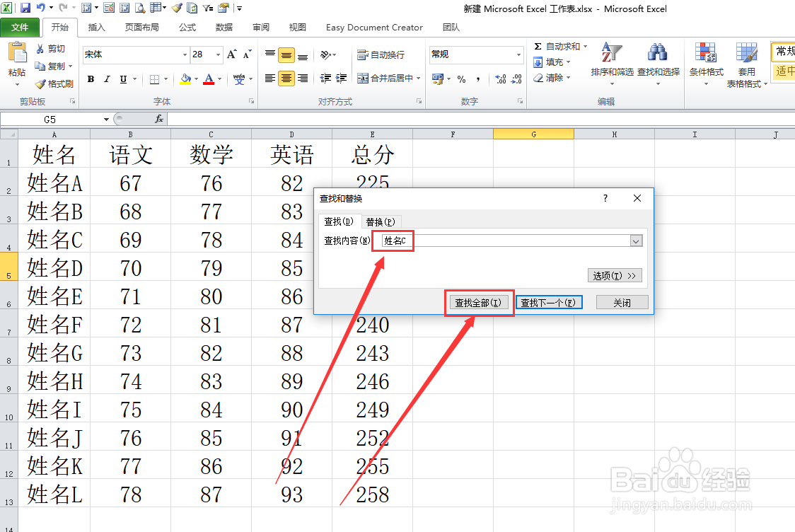Image resolution: width=795 pixels, height=532 pixels.
Task: Click the text Orientation icon
Action: click(x=326, y=54)
